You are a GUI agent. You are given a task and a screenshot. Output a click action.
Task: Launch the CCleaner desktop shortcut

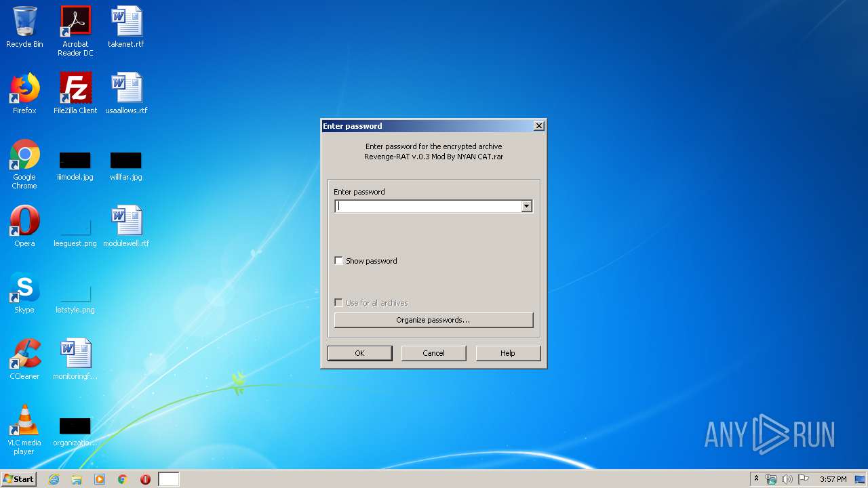(24, 359)
